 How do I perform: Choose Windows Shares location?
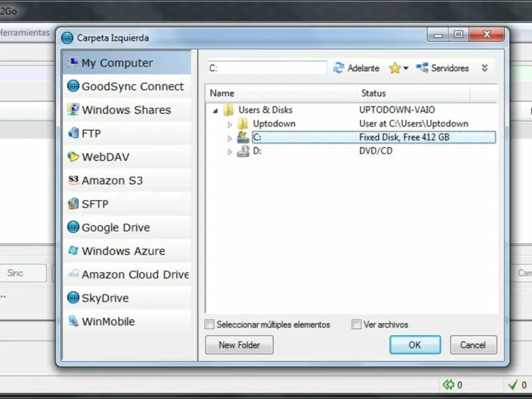tap(127, 110)
